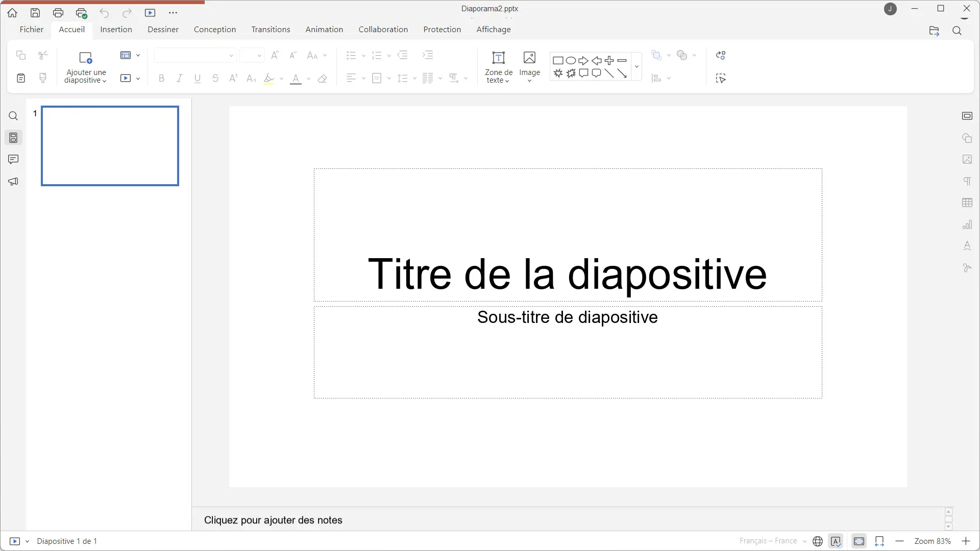Select the rectangle shape
This screenshot has width=980, height=551.
(x=558, y=60)
